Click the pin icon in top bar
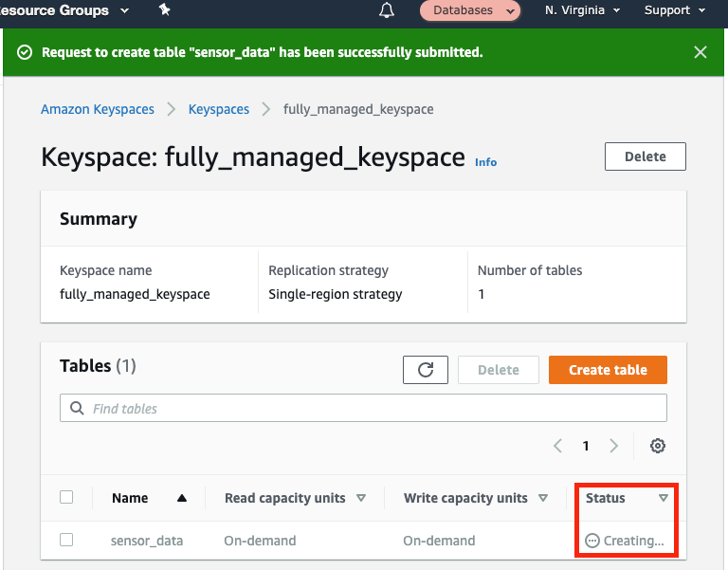This screenshot has height=570, width=728. tap(164, 9)
